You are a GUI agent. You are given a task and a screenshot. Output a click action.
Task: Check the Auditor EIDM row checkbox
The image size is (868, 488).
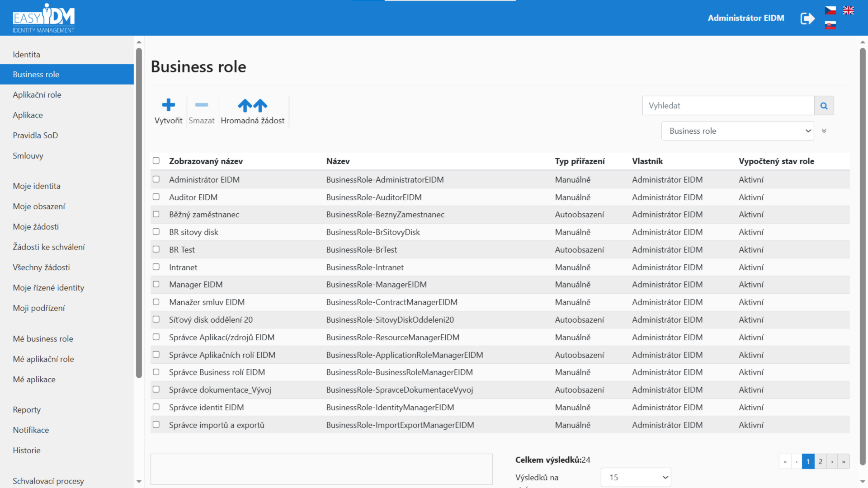pyautogui.click(x=156, y=197)
